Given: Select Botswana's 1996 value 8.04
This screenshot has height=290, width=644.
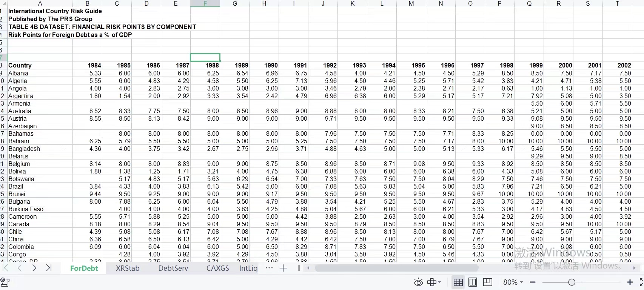Looking at the screenshot, I should (x=441, y=179).
